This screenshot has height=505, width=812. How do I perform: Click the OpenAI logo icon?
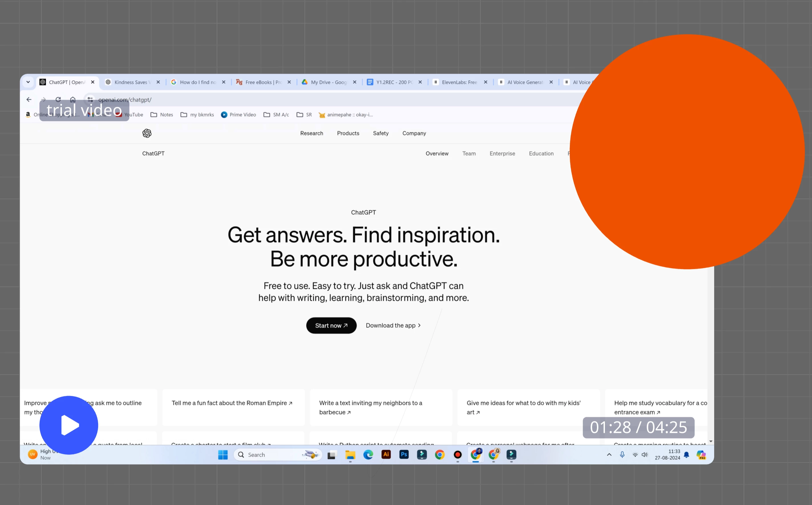click(147, 133)
